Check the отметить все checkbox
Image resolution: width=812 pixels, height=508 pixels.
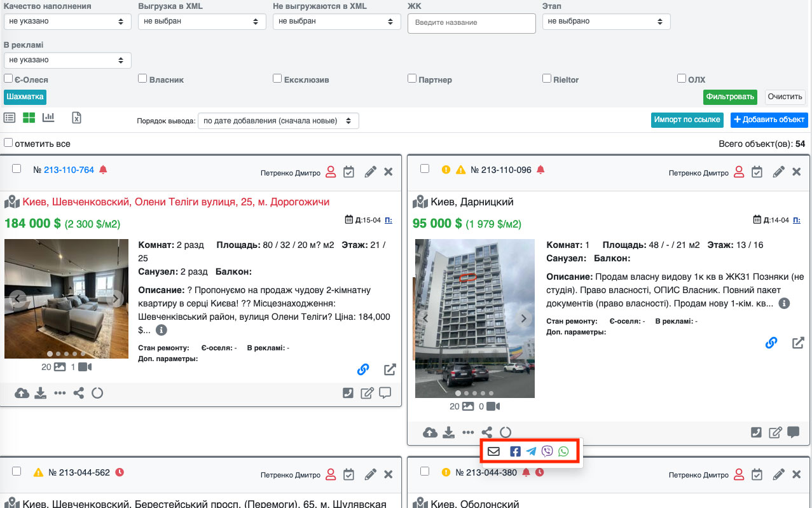[x=8, y=143]
